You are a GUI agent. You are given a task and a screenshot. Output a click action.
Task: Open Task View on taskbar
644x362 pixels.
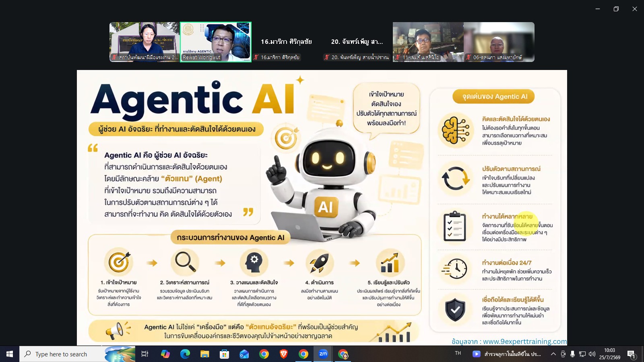(145, 354)
